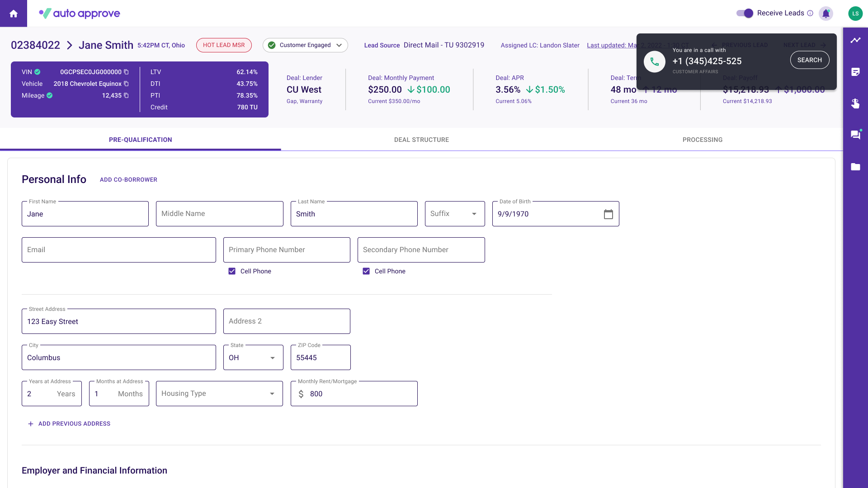
Task: Switch to the Processing tab
Action: (703, 140)
